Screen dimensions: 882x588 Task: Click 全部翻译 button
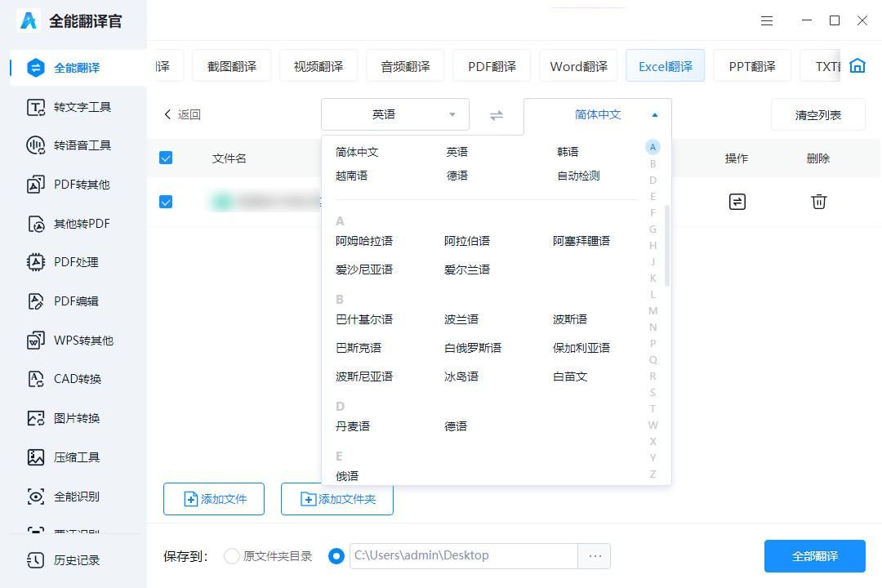[x=814, y=556]
